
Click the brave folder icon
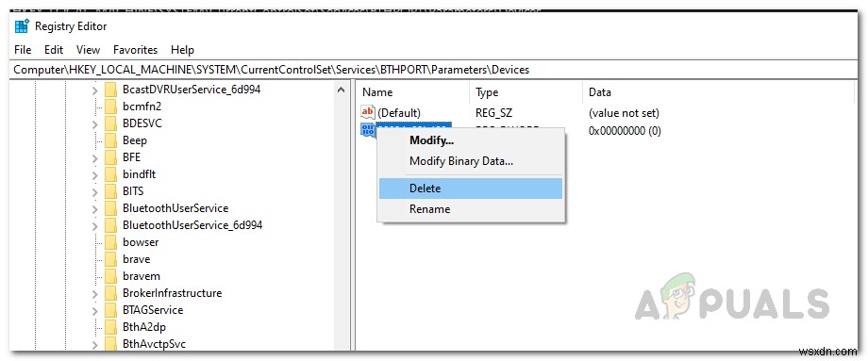111,259
